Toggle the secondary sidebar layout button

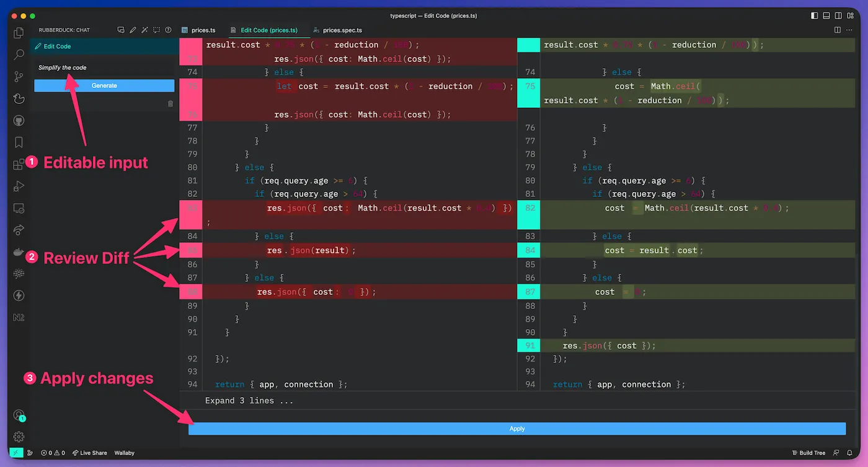[x=839, y=15]
